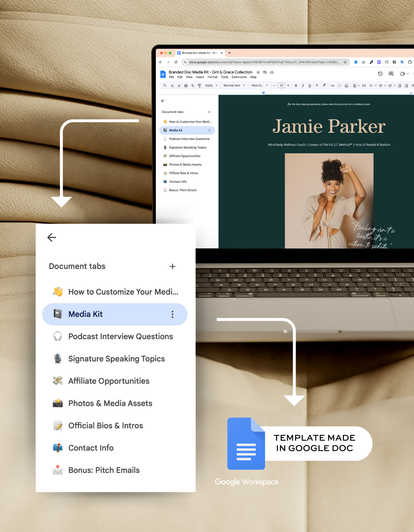Select the Paint format roller tool
Viewport: 414px width, 532px height.
[x=199, y=86]
